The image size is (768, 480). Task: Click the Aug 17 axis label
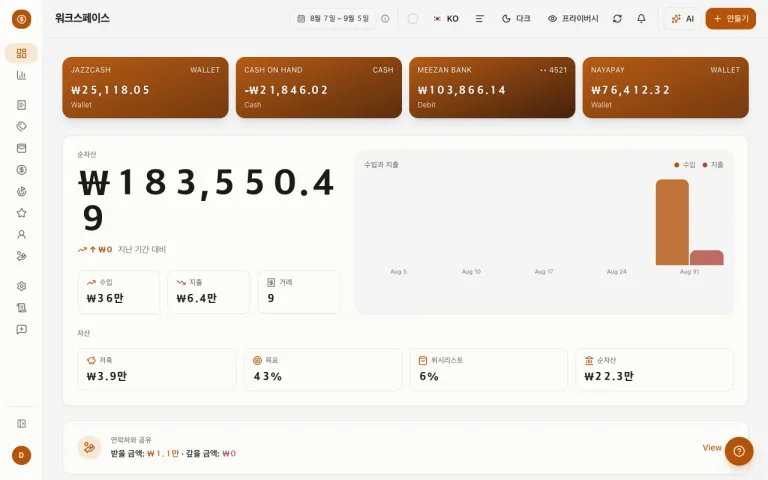coord(544,271)
